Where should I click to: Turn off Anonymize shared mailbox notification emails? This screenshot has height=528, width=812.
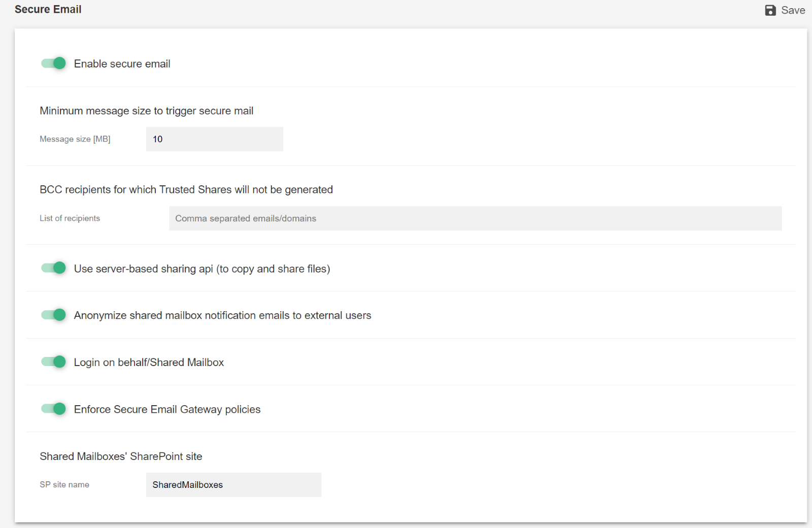pyautogui.click(x=53, y=315)
